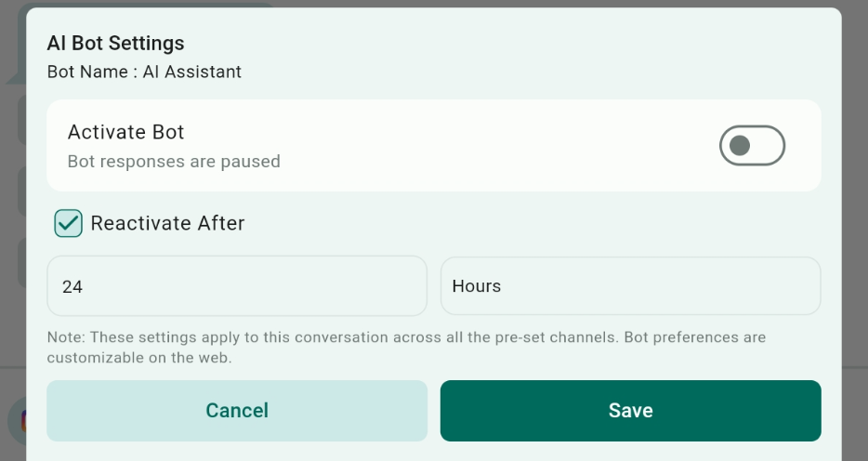Click the note about pre-set channels

point(406,348)
